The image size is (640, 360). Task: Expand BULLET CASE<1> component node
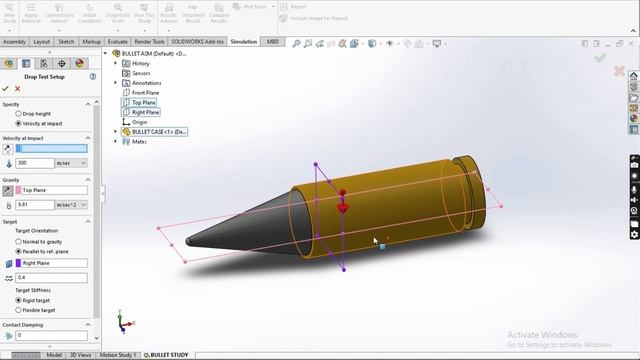[115, 131]
